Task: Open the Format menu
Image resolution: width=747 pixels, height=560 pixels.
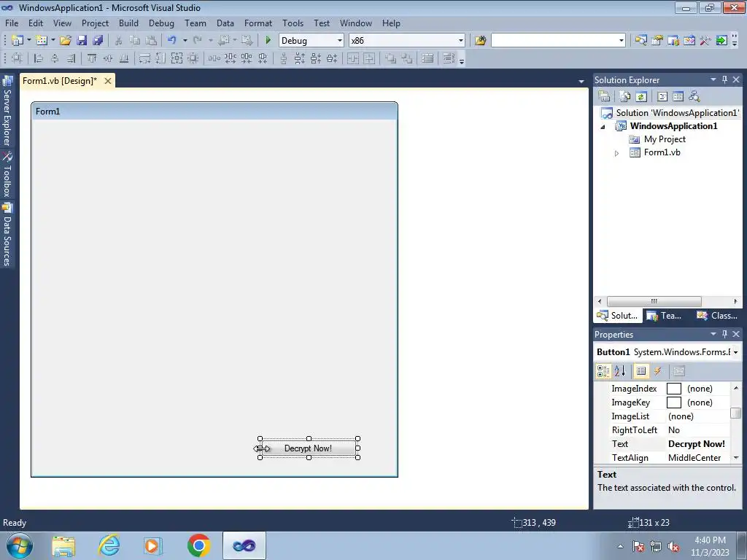Action: pyautogui.click(x=258, y=23)
